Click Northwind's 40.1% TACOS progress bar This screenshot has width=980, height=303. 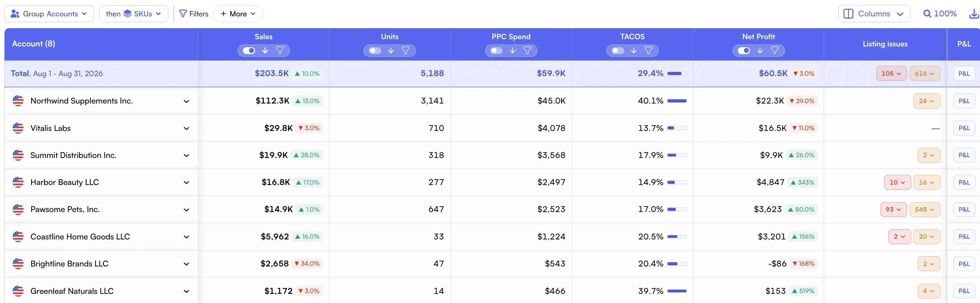point(677,101)
